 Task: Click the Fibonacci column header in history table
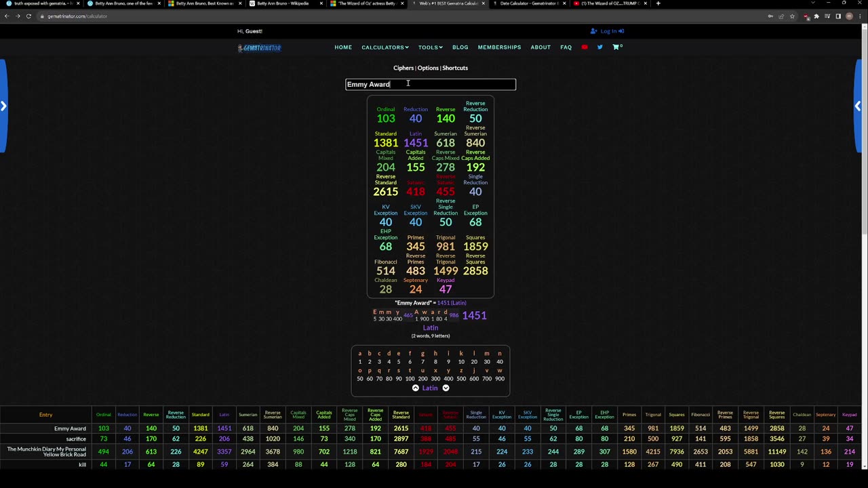[701, 415]
